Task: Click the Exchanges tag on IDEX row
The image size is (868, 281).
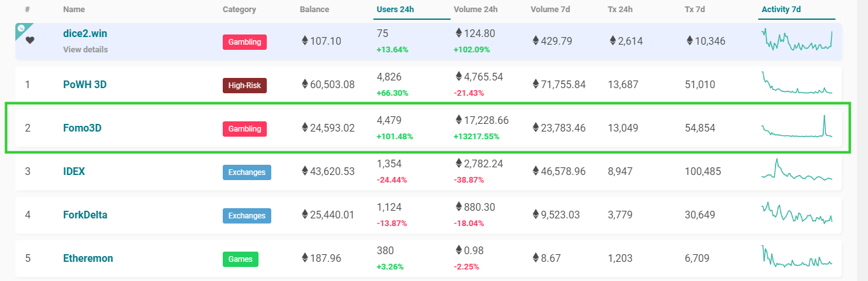Action: pyautogui.click(x=247, y=172)
